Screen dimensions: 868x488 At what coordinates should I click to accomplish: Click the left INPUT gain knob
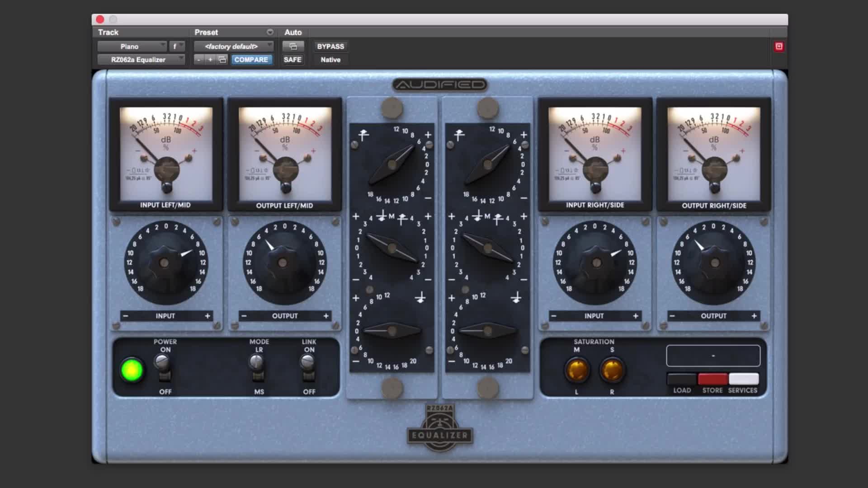point(165,263)
